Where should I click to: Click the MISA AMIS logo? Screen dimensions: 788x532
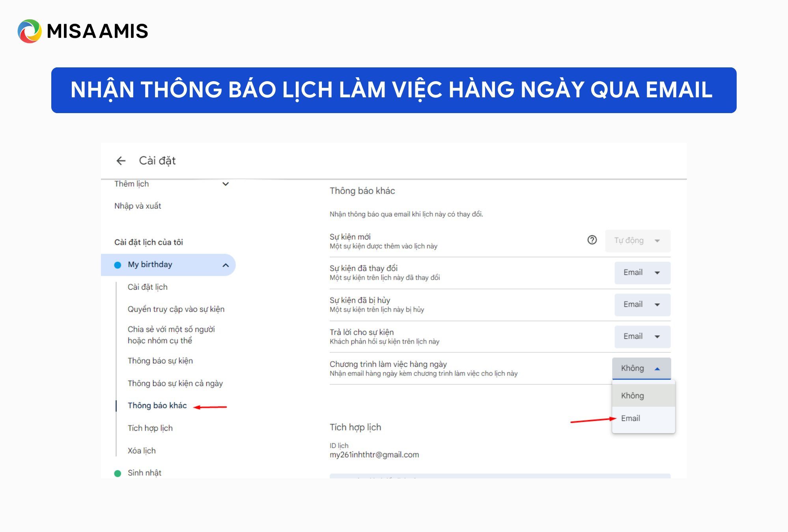83,31
